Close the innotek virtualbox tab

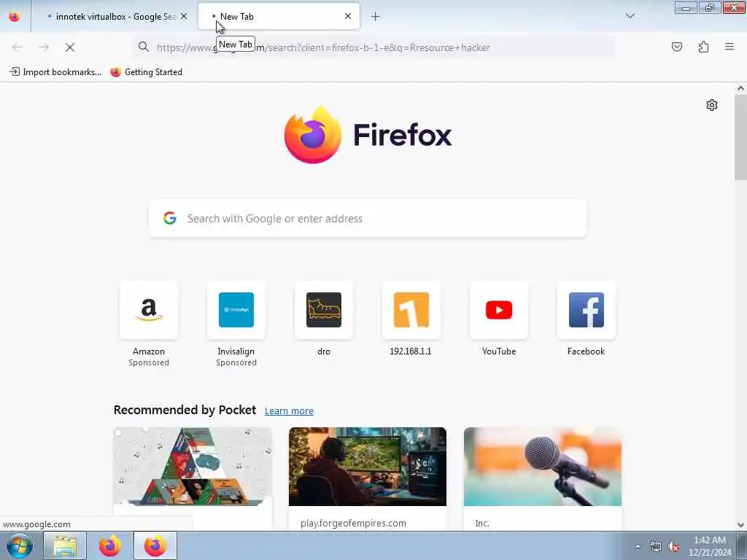(x=184, y=17)
